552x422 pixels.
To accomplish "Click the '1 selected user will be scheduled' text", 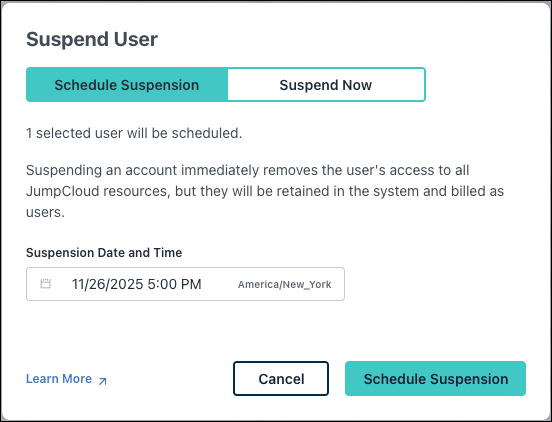I will (134, 133).
